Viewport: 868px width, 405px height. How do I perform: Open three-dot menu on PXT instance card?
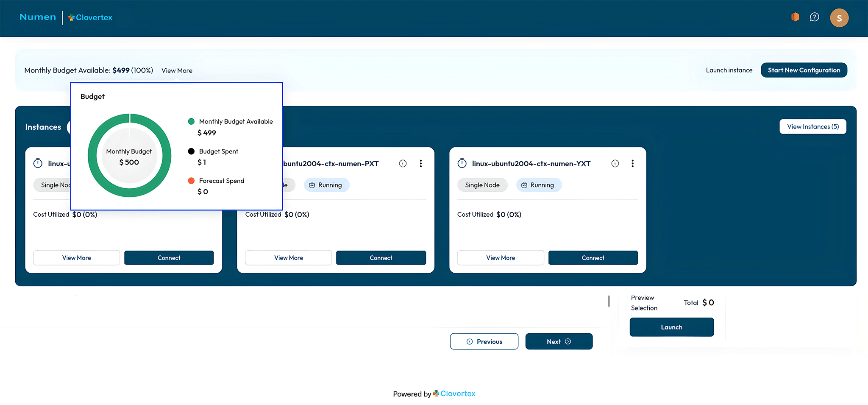coord(420,164)
